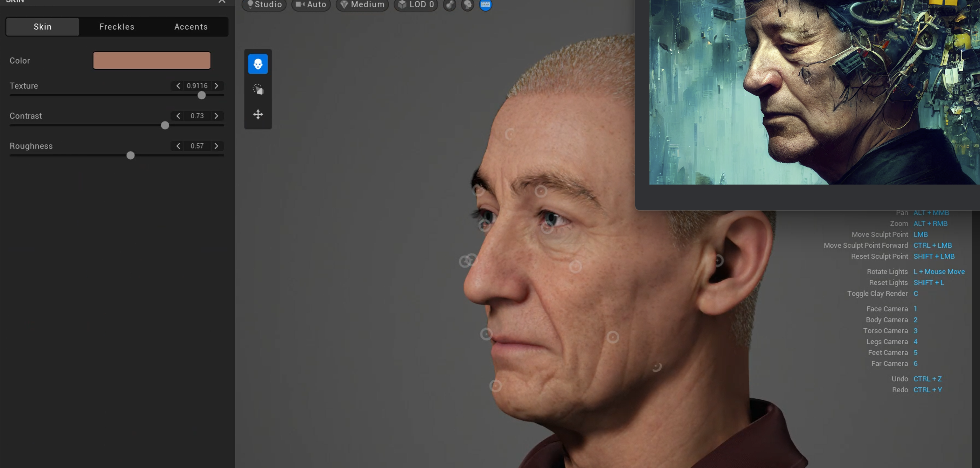Click the sculpt point at lip corner
Viewport: 980px width, 468px height.
coord(486,334)
